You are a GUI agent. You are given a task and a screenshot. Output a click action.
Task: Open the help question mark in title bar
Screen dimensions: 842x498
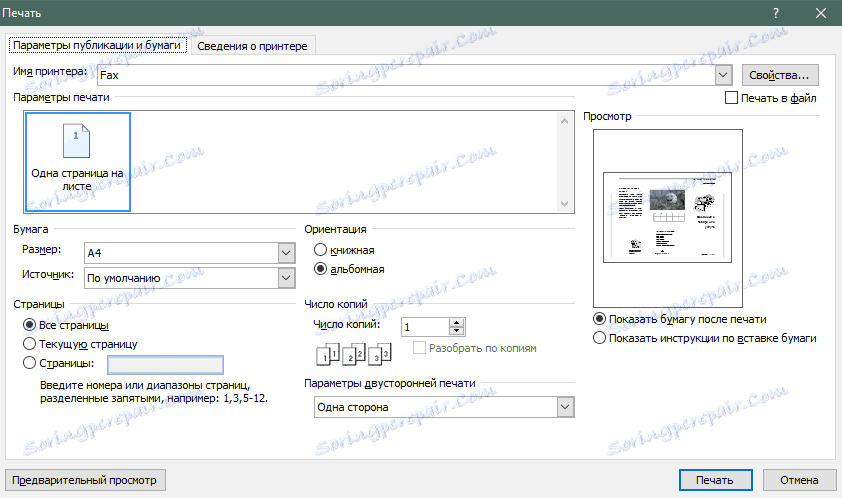pyautogui.click(x=776, y=13)
